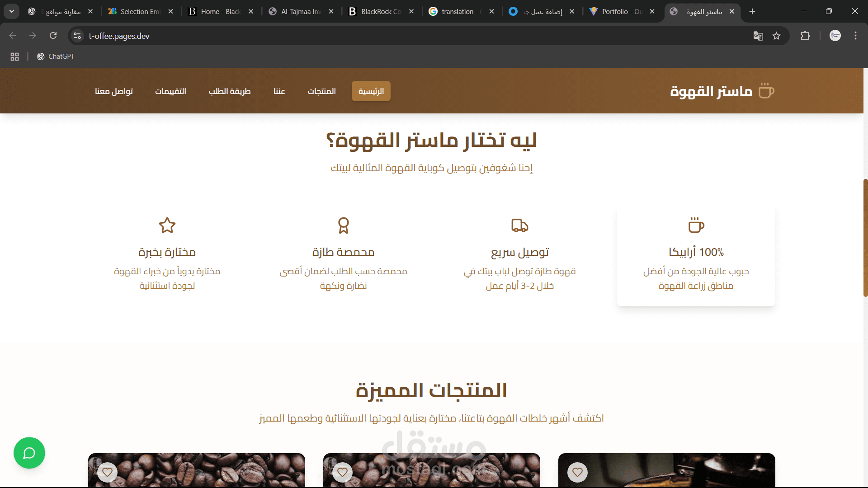868x488 pixels.
Task: Favorite the dark coffee grinder product card
Action: [577, 472]
